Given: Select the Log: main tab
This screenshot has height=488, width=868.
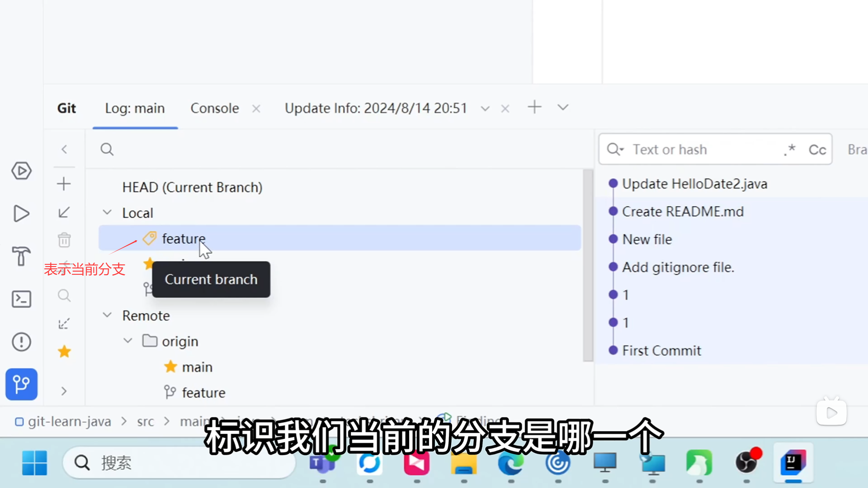Looking at the screenshot, I should point(135,108).
